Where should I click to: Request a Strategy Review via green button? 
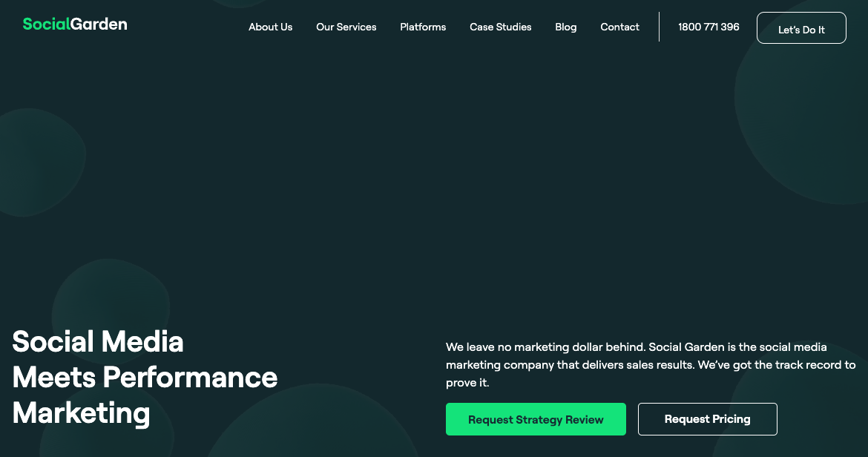[x=536, y=419]
